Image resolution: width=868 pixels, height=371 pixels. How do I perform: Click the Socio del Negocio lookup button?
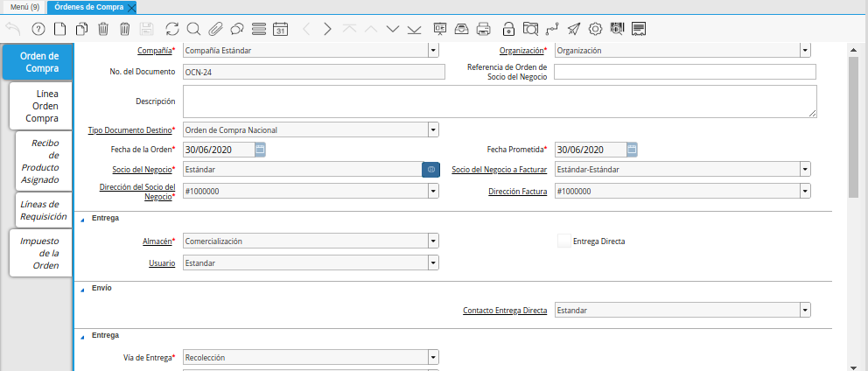click(430, 170)
